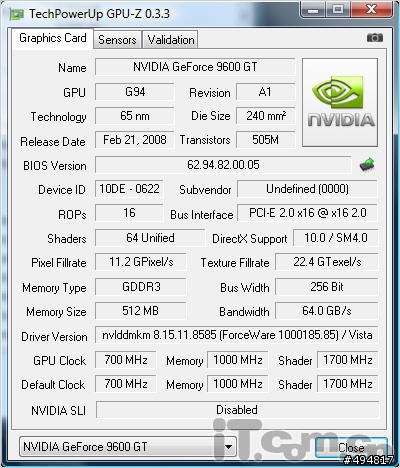Viewport: 400px width, 468px height.
Task: Click the "Texture Fillrate" label
Action: pos(235,263)
